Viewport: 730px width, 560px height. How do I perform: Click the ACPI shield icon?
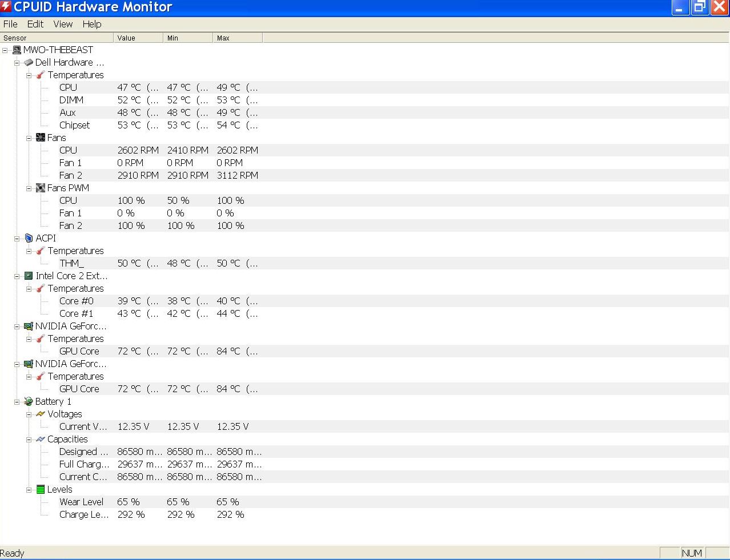pos(29,238)
